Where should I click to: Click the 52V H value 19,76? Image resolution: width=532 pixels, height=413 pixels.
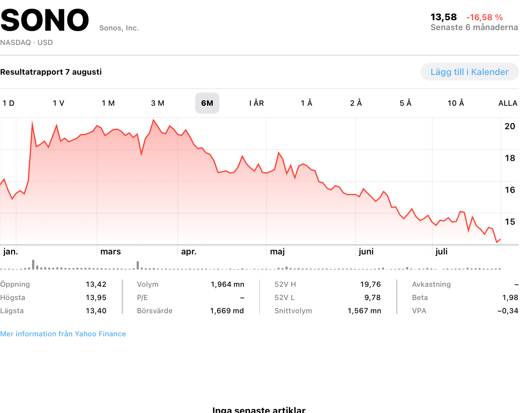[370, 284]
